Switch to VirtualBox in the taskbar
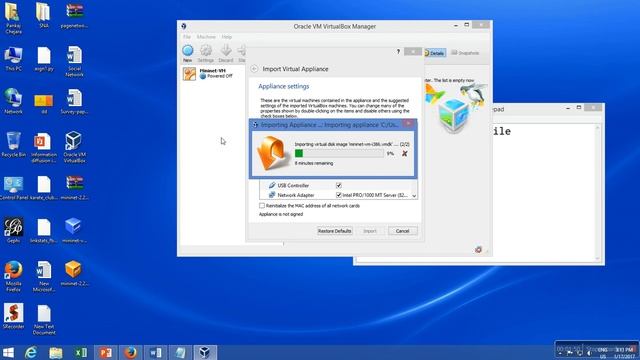This screenshot has height=360, width=640. coord(205,353)
